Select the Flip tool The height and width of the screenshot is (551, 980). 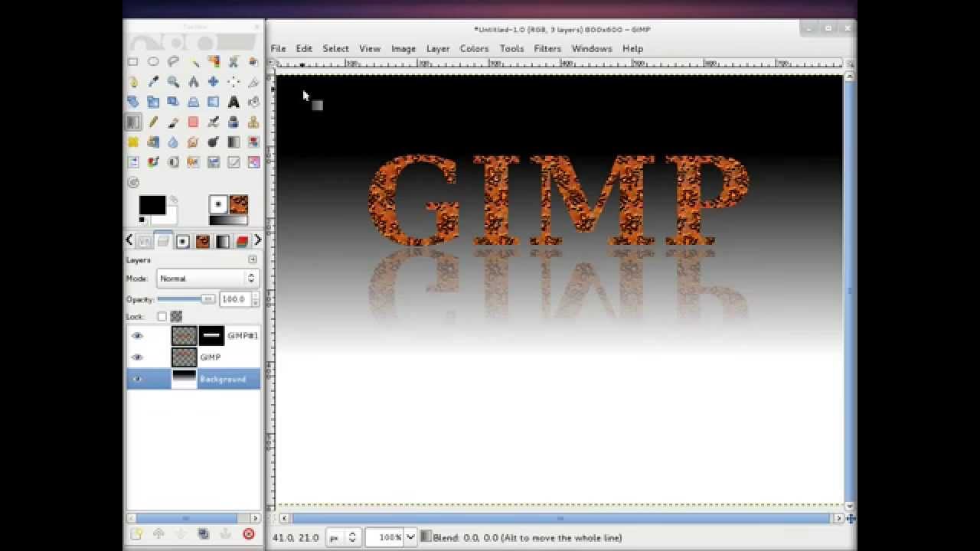213,102
